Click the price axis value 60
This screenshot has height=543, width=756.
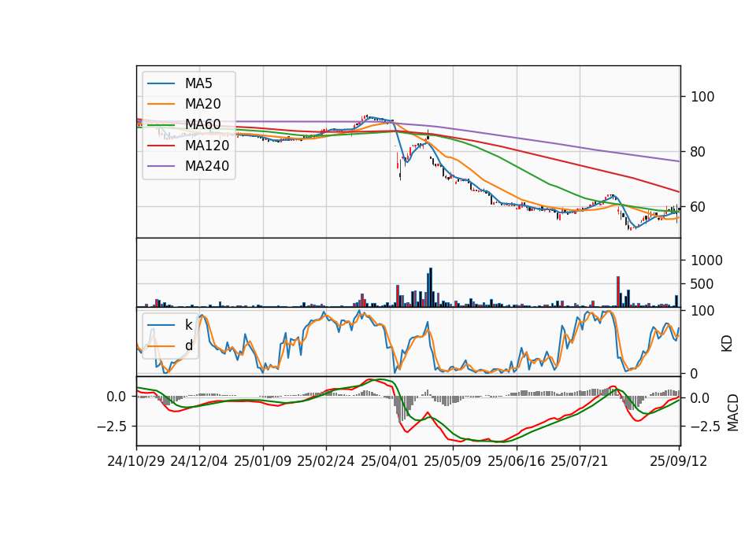(699, 207)
